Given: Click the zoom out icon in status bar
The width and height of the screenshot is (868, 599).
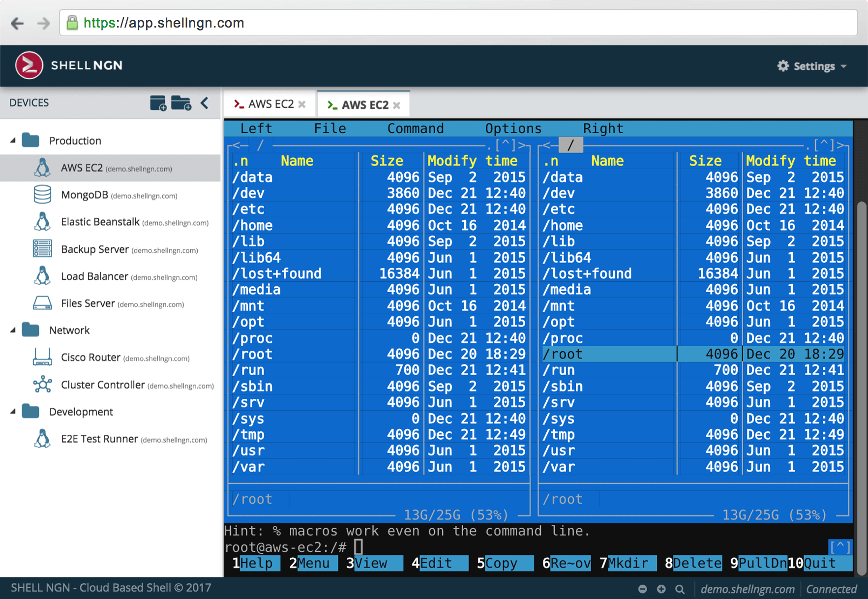Looking at the screenshot, I should coord(642,589).
